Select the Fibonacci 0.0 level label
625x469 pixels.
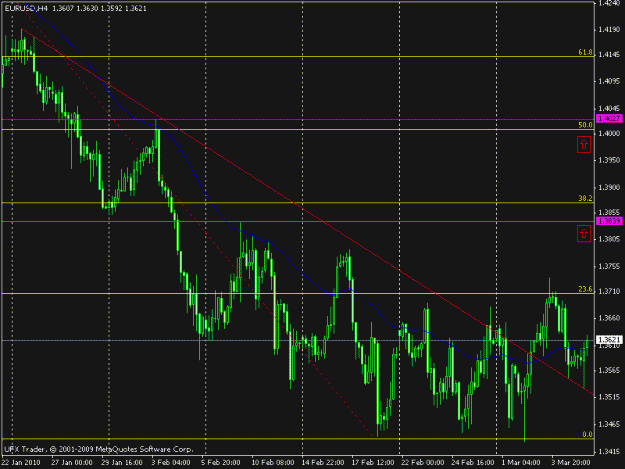[x=587, y=434]
